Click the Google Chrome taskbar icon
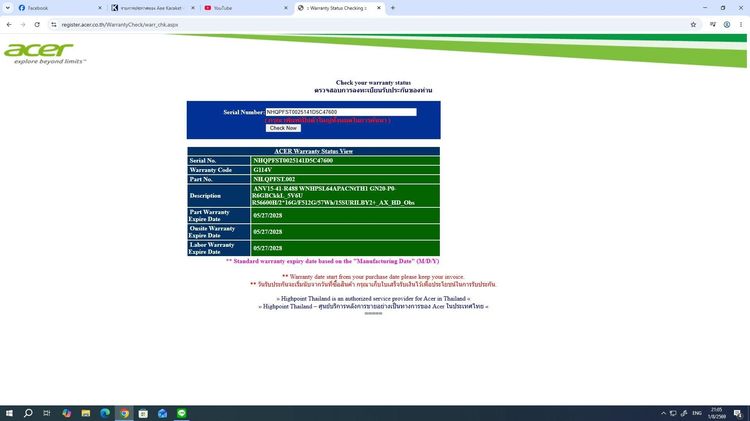This screenshot has width=750, height=421. click(124, 413)
